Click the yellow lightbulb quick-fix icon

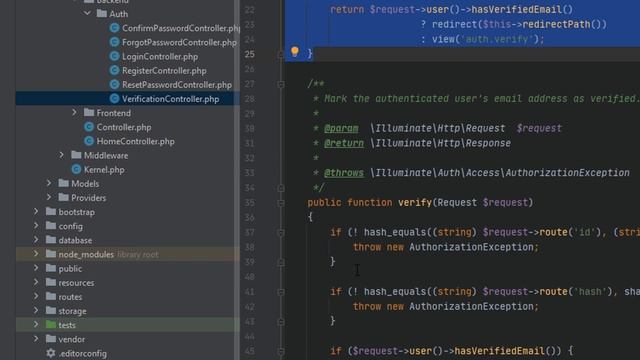click(295, 51)
